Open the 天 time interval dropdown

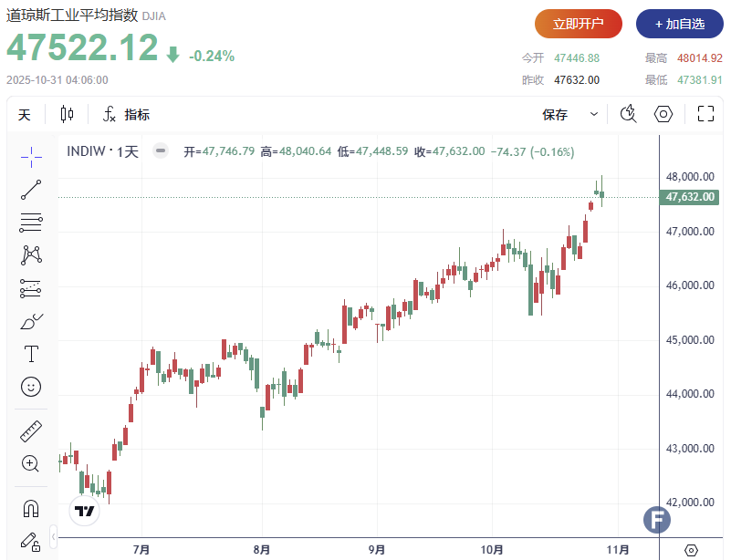tap(25, 114)
